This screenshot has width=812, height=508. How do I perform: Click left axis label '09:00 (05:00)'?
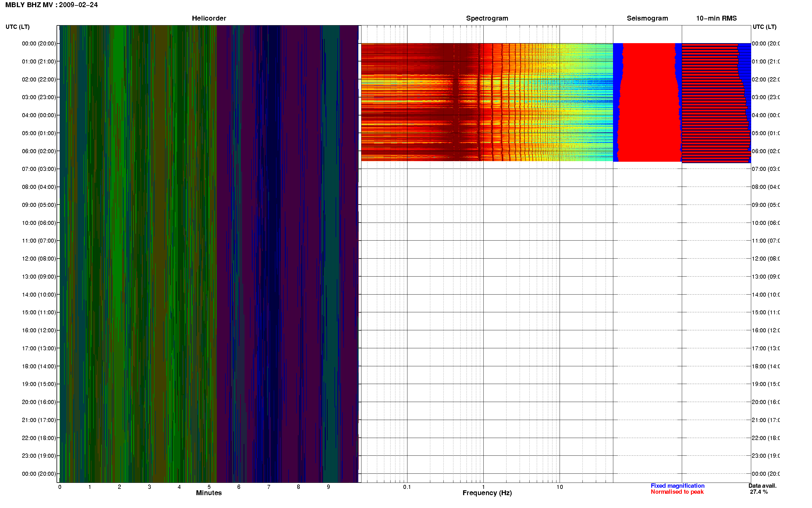pos(39,205)
